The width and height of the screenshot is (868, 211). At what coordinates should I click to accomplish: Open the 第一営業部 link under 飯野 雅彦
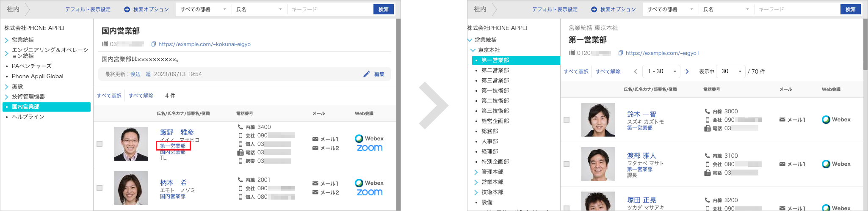[x=173, y=146]
